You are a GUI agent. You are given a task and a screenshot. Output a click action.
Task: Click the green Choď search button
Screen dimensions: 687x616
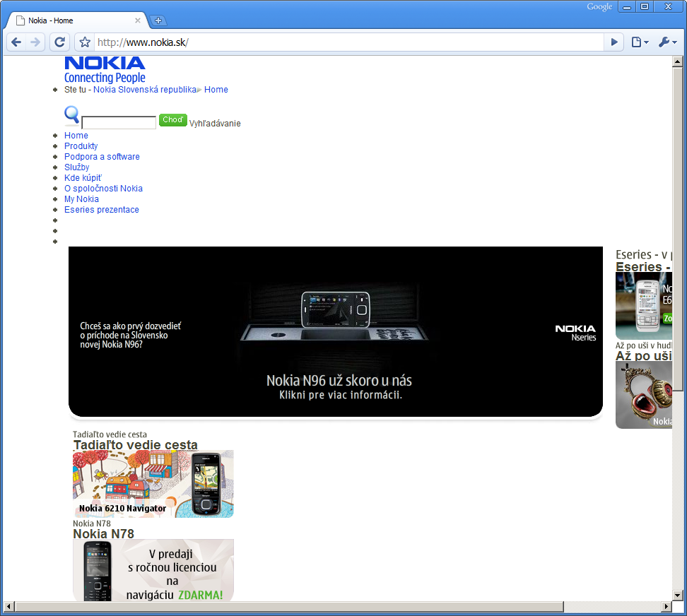tap(173, 119)
